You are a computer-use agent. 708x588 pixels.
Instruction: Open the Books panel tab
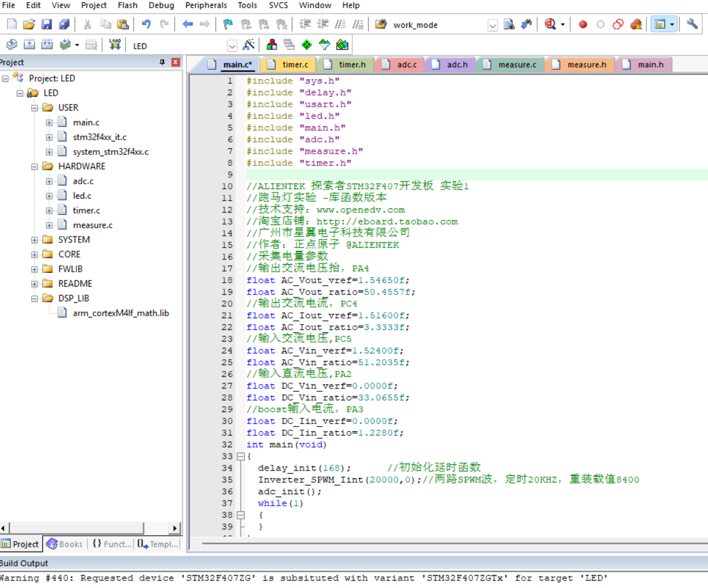coord(65,544)
